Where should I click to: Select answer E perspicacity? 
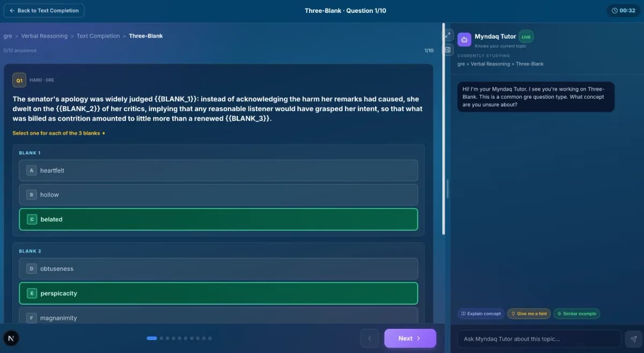coord(218,293)
